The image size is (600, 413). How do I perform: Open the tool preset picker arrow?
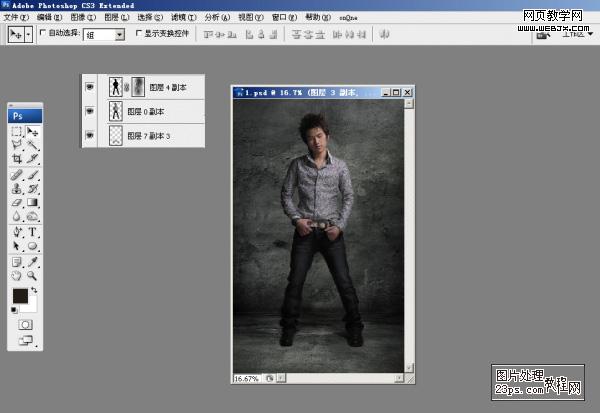pyautogui.click(x=28, y=34)
